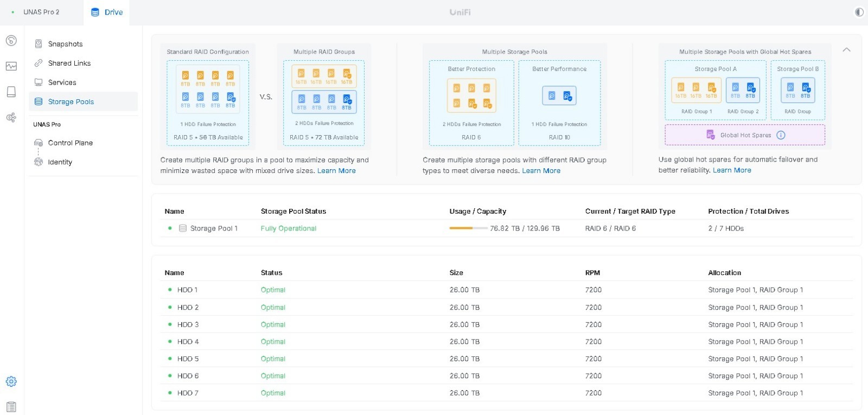The height and width of the screenshot is (415, 868).
Task: Open the device icon in the left rail
Action: [11, 92]
